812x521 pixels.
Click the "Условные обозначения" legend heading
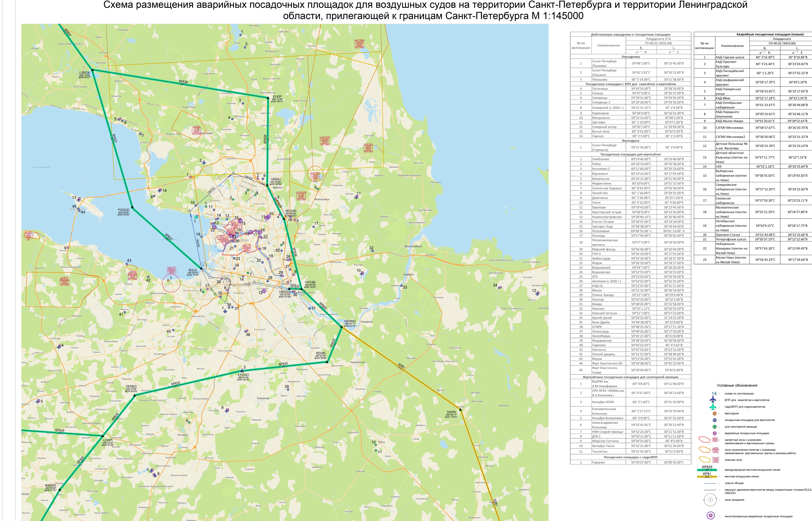tap(737, 385)
